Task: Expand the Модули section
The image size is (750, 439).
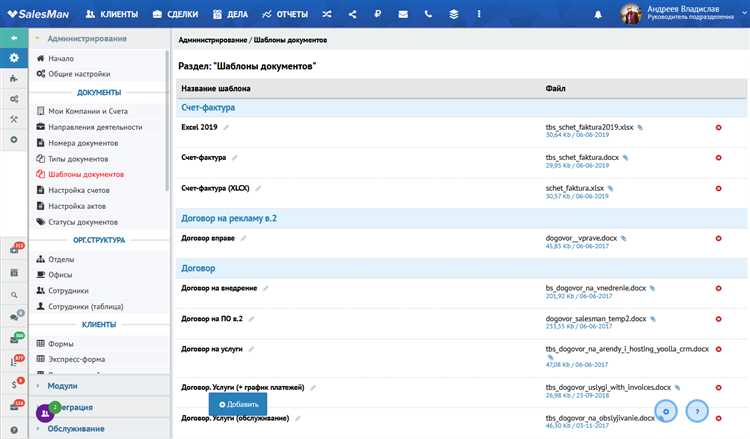Action: pos(62,385)
